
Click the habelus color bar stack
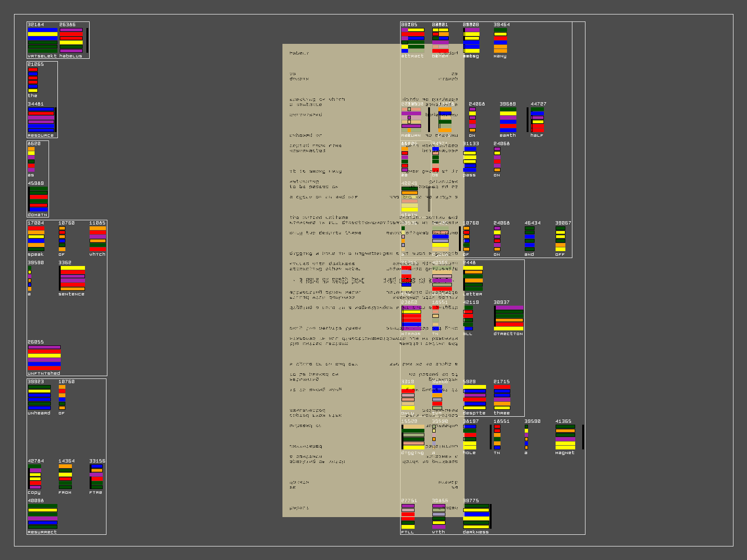point(71,40)
